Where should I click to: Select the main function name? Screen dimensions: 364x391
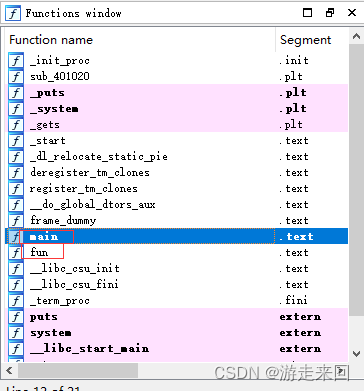pos(44,237)
